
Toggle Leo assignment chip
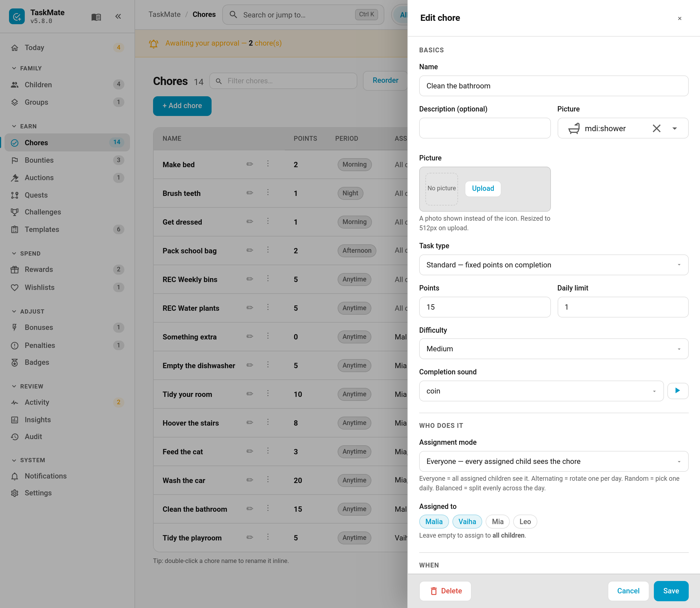tap(525, 522)
